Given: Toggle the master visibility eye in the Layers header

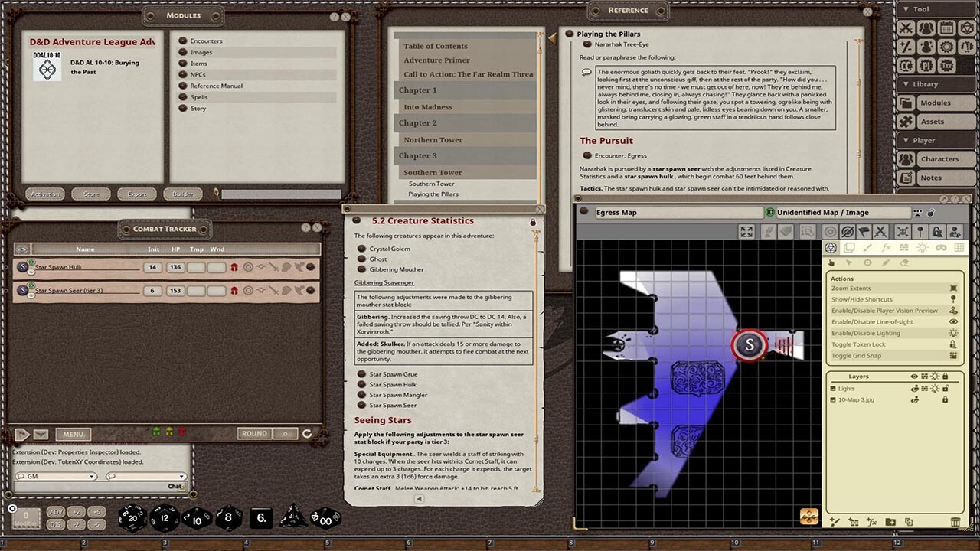Looking at the screenshot, I should (x=913, y=376).
